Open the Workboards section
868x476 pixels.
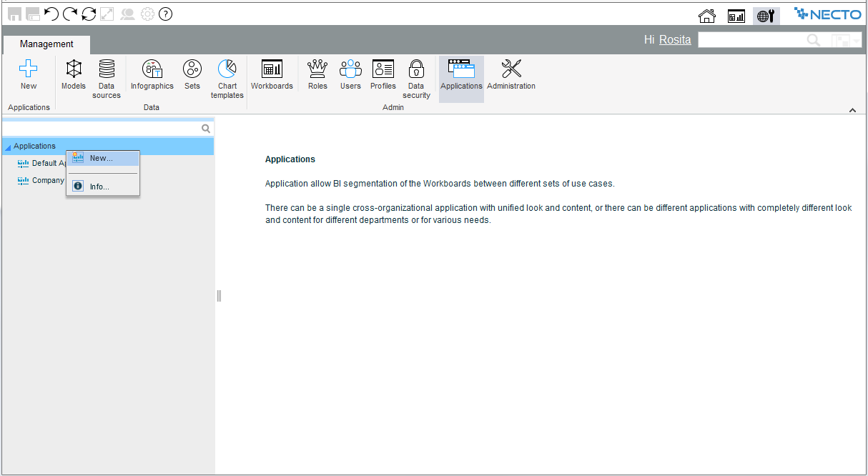[x=272, y=74]
